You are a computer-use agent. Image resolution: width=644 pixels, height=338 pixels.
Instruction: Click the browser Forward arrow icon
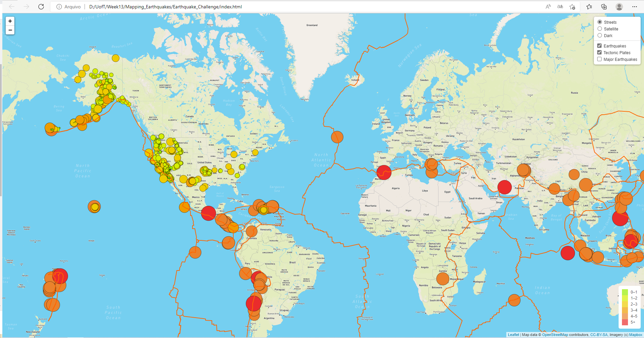pyautogui.click(x=26, y=6)
